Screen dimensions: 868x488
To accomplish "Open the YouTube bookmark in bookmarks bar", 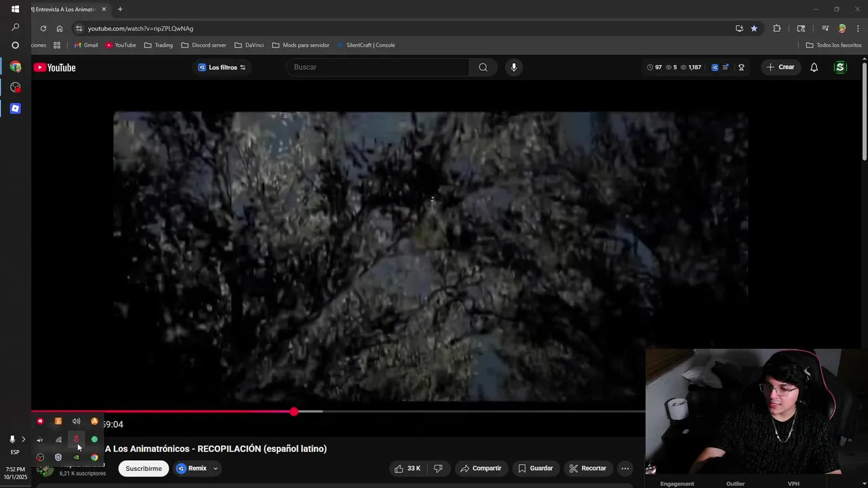I will coord(121,45).
